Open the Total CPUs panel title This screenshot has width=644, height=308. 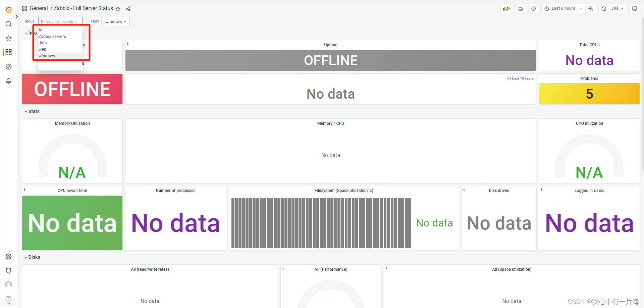click(589, 45)
